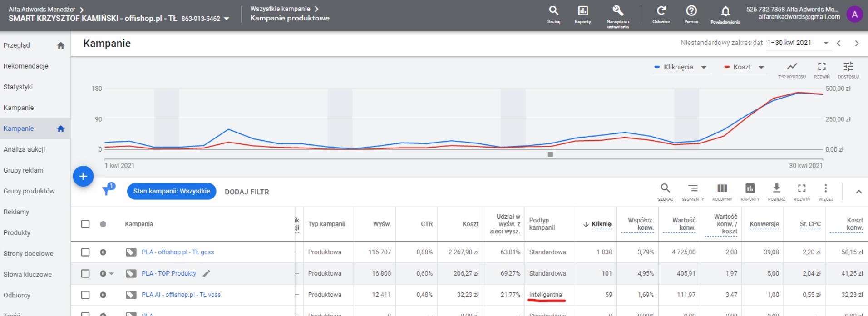Click the chart timeline scroll handle
This screenshot has width=868, height=316.
550,154
